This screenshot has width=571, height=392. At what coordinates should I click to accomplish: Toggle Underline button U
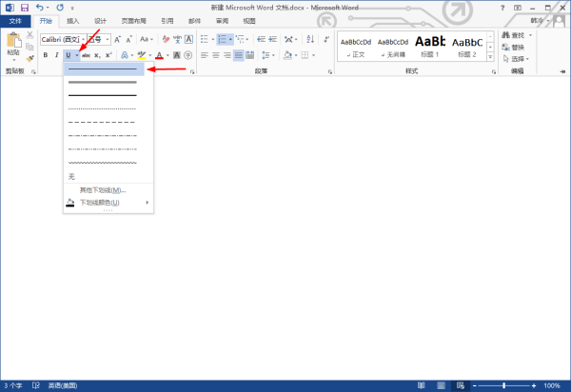coord(69,55)
